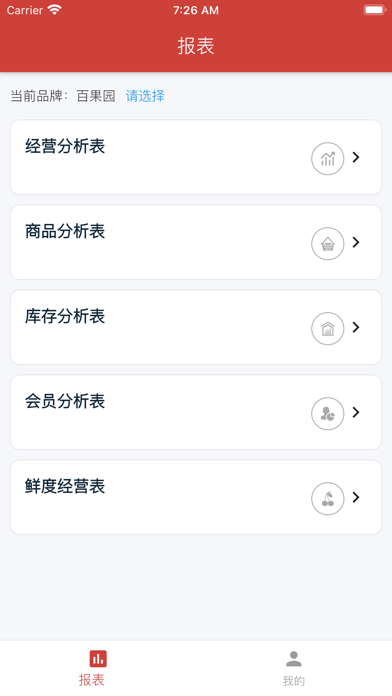Image resolution: width=392 pixels, height=696 pixels.
Task: Open 会员分析表 via its chevron arrow
Action: 356,412
